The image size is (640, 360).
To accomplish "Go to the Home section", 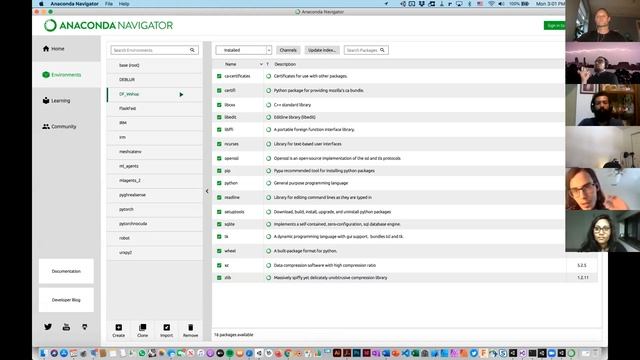I will click(x=66, y=49).
